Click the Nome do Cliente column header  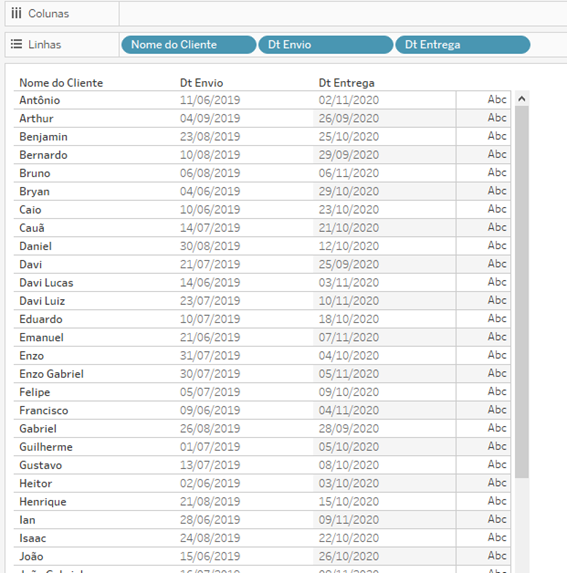pyautogui.click(x=61, y=83)
